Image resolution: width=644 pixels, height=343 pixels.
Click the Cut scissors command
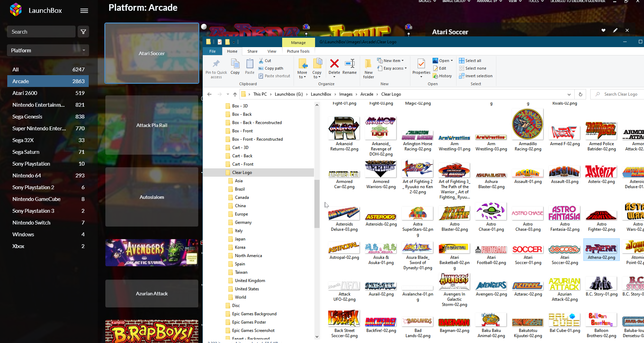[265, 61]
